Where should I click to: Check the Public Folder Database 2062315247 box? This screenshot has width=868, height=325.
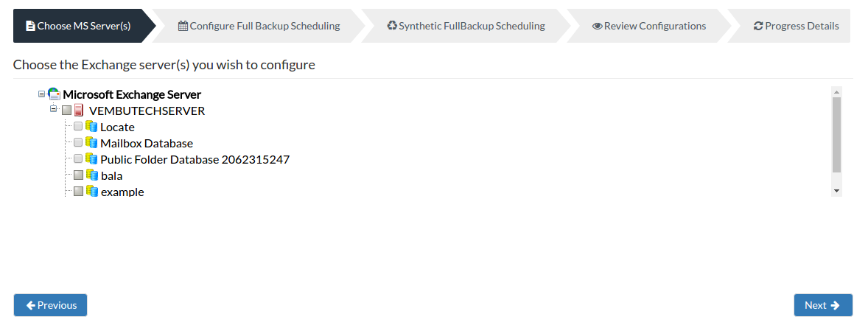click(x=78, y=158)
